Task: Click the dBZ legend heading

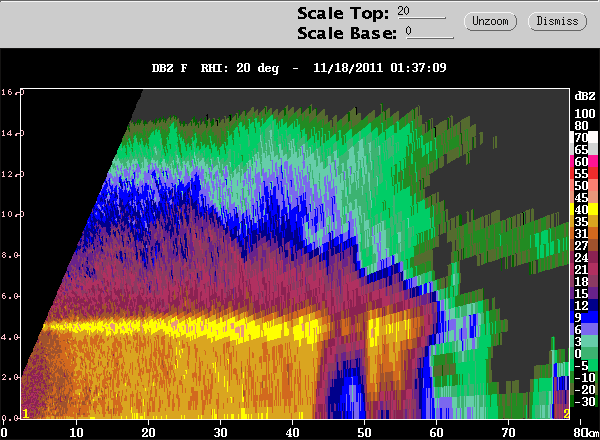Action: tap(585, 96)
